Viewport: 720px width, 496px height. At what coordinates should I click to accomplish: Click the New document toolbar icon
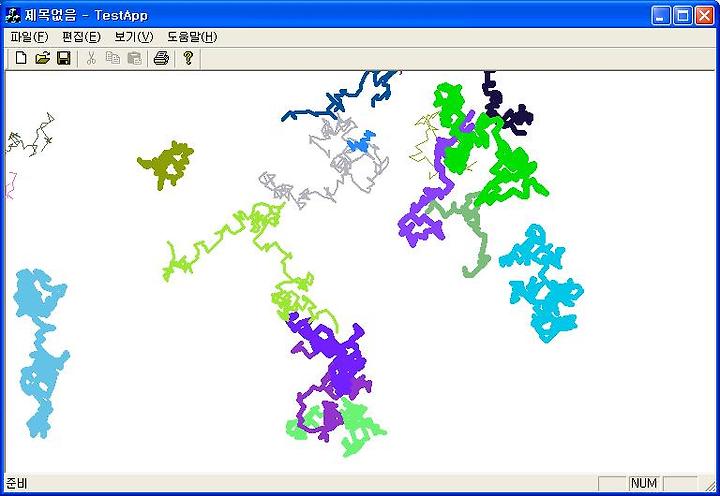coord(21,58)
